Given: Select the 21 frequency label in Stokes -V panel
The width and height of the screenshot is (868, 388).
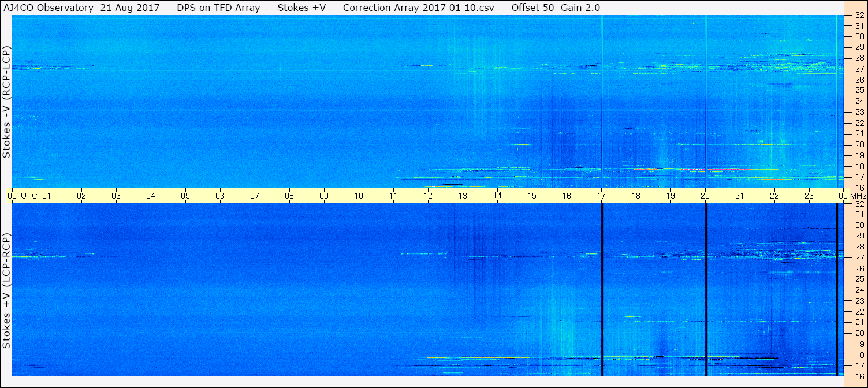Looking at the screenshot, I should click(x=859, y=133).
